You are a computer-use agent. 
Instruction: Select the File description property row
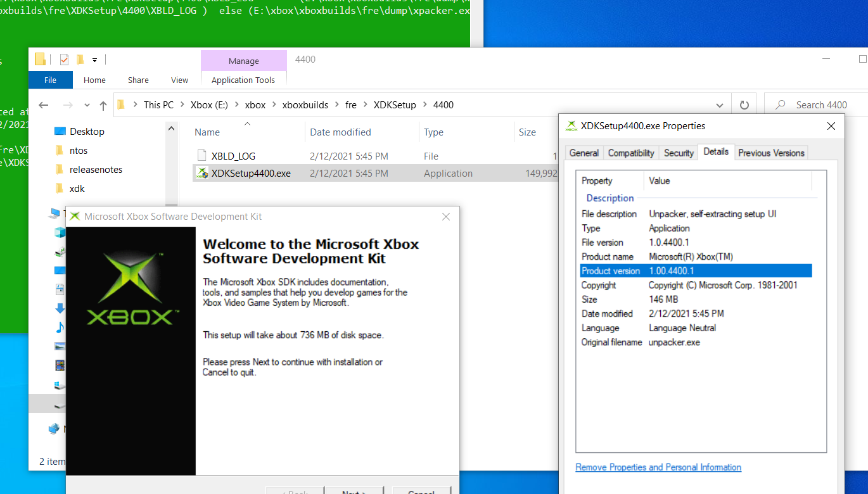point(696,214)
